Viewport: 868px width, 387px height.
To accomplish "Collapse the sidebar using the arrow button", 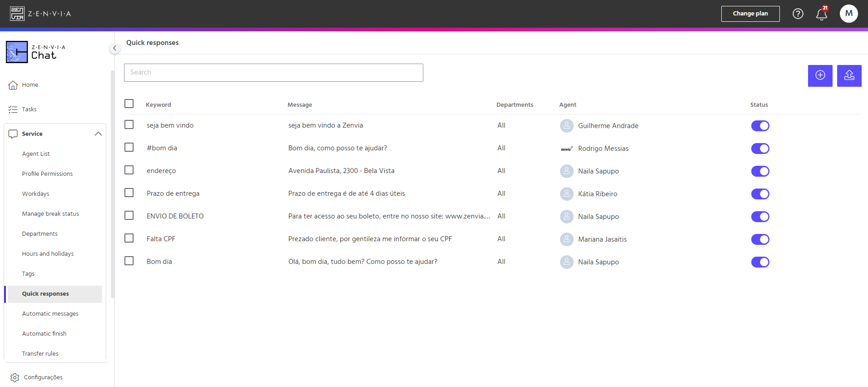I will click(115, 48).
